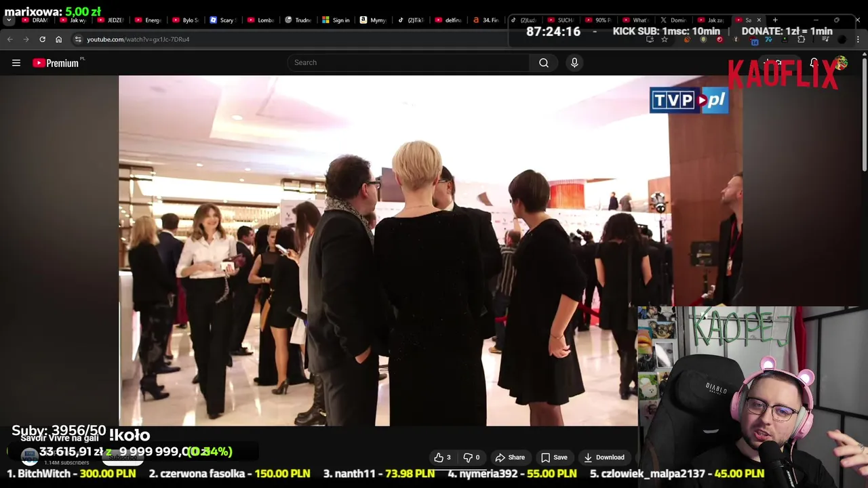Dislike the video with thumbs down
This screenshot has height=488, width=868.
(x=471, y=457)
